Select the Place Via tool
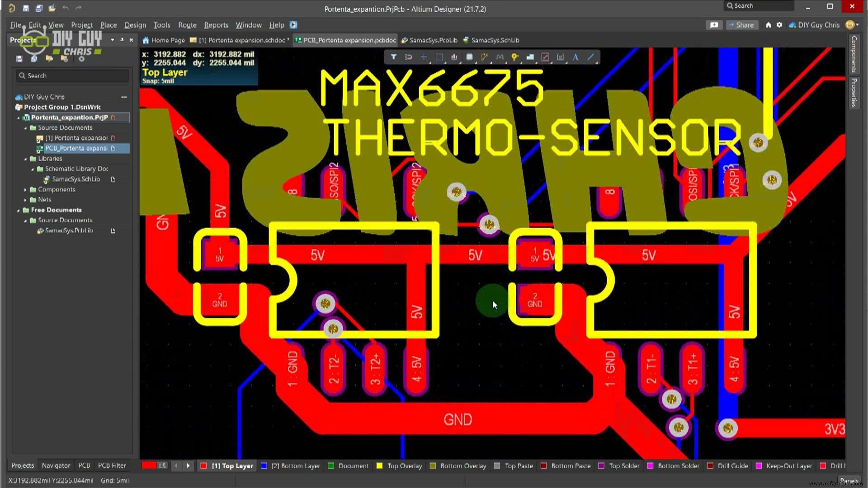The height and width of the screenshot is (488, 868). click(x=514, y=57)
